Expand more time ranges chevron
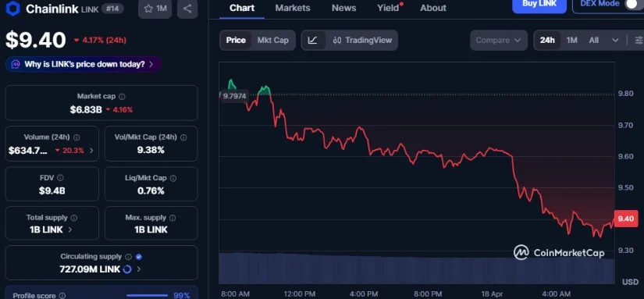 pyautogui.click(x=615, y=41)
